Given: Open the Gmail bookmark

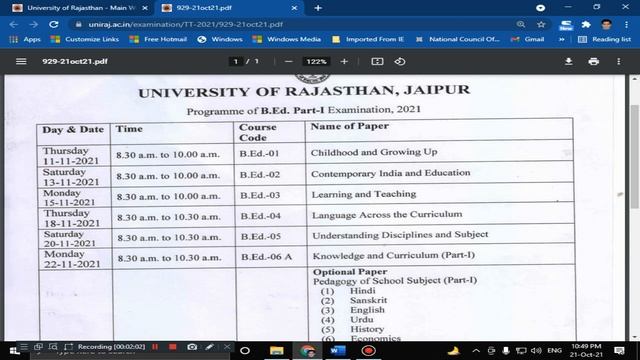Looking at the screenshot, I should [527, 39].
